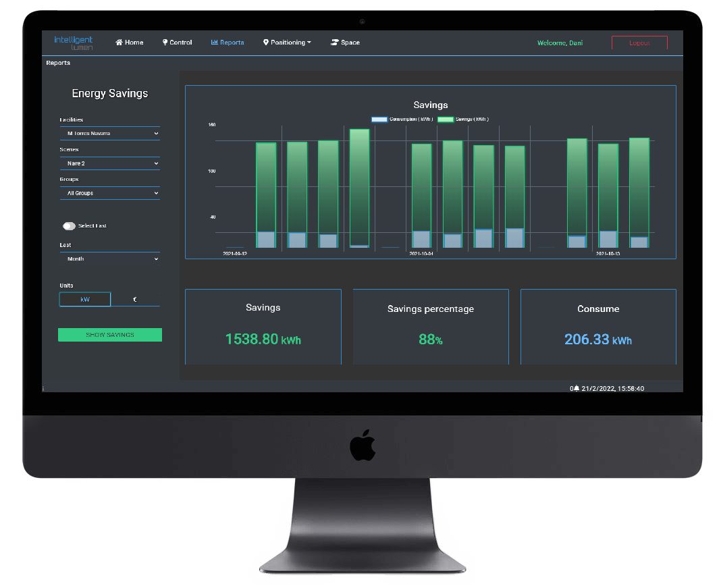
Task: Click the Savings percentage 88% card
Action: click(431, 327)
